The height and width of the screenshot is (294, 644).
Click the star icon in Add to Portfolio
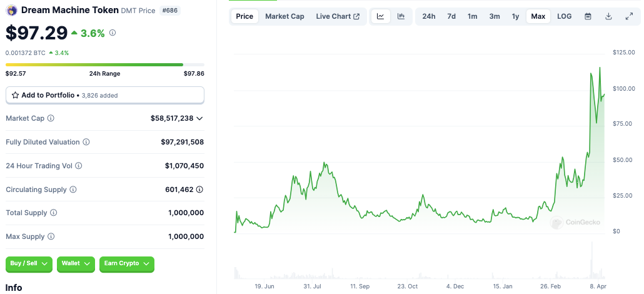coord(15,95)
